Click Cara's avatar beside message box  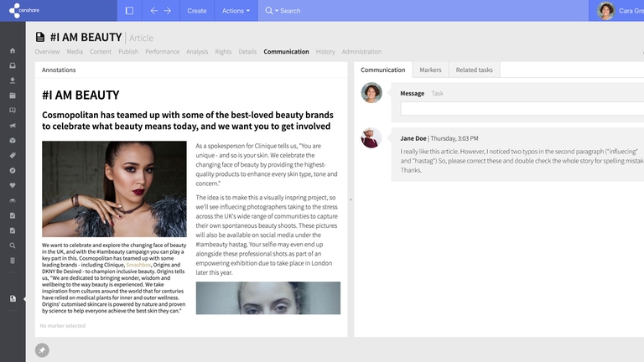click(x=371, y=92)
